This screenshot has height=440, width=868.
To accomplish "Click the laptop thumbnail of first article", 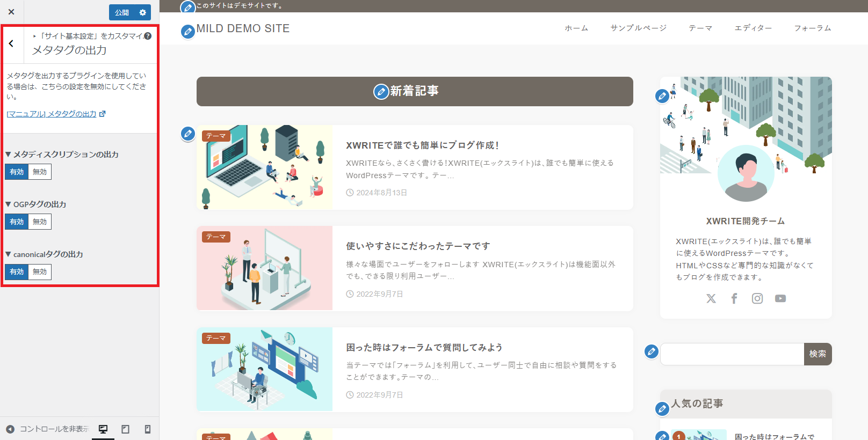I will point(264,167).
